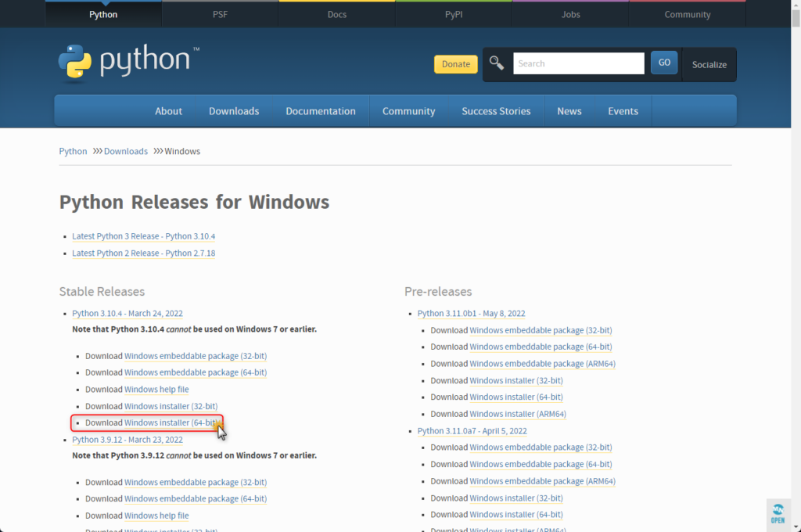Go to the PyPI tab
This screenshot has height=532, width=801.
click(454, 14)
